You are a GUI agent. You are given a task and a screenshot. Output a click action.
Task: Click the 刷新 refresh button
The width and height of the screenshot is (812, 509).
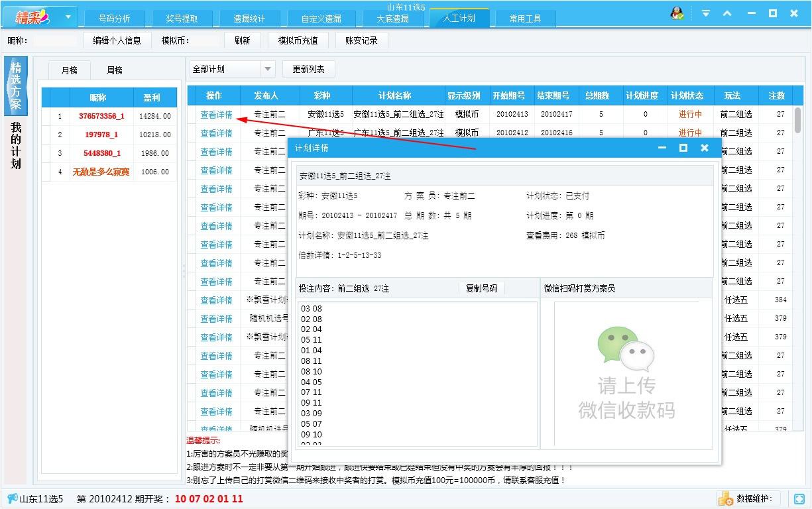[x=242, y=40]
